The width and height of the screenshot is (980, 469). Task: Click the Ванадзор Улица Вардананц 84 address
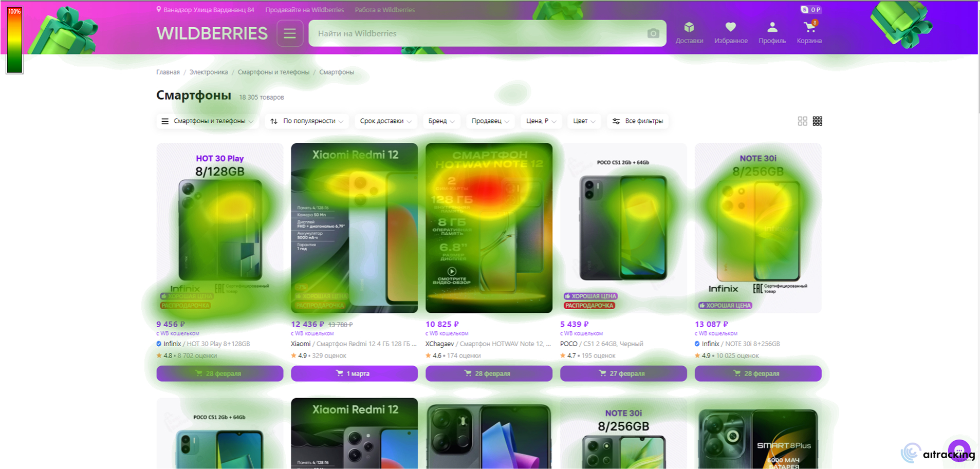pyautogui.click(x=209, y=10)
